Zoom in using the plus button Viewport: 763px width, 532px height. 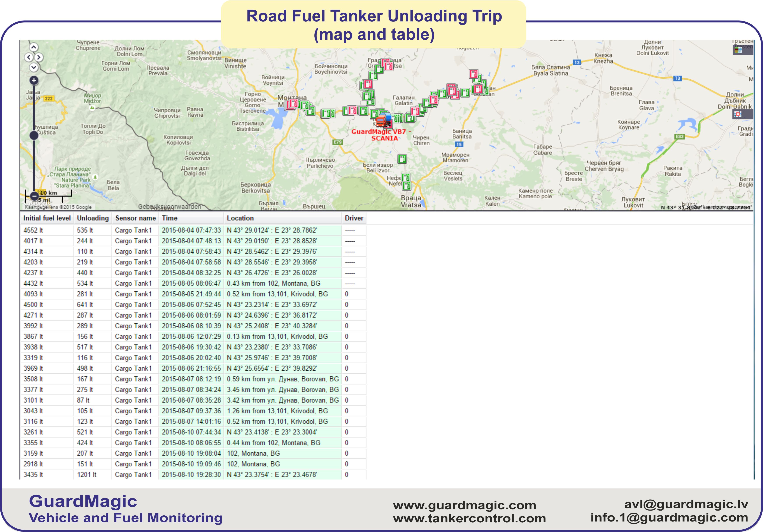pyautogui.click(x=33, y=80)
